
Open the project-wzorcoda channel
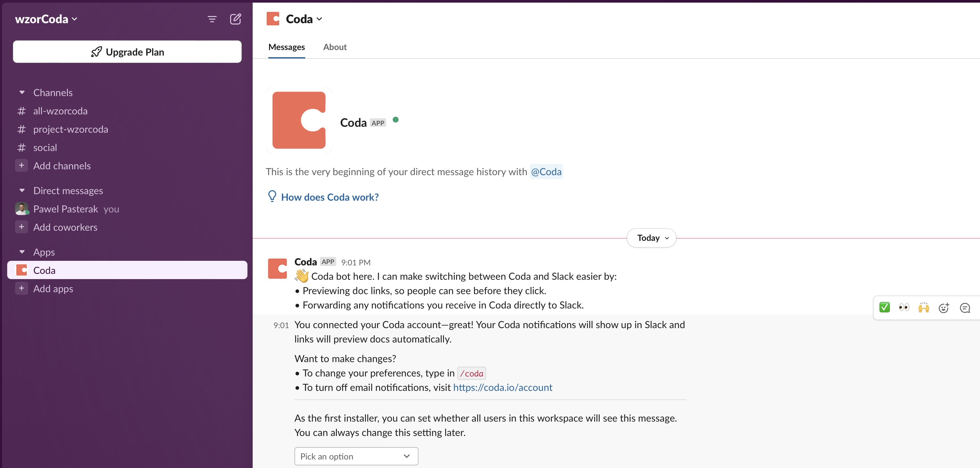click(x=71, y=129)
